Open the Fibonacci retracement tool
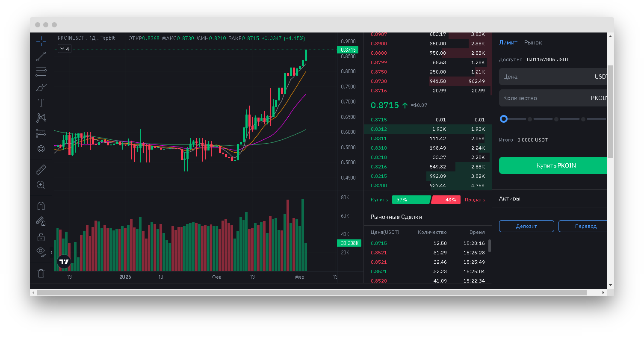This screenshot has height=339, width=644. tap(41, 72)
